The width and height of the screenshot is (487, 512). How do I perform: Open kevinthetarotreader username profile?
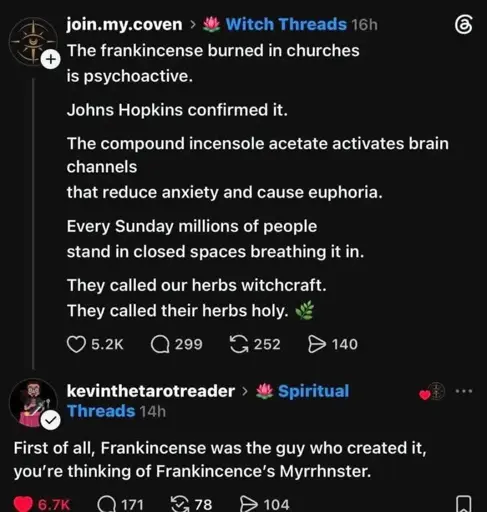click(151, 391)
